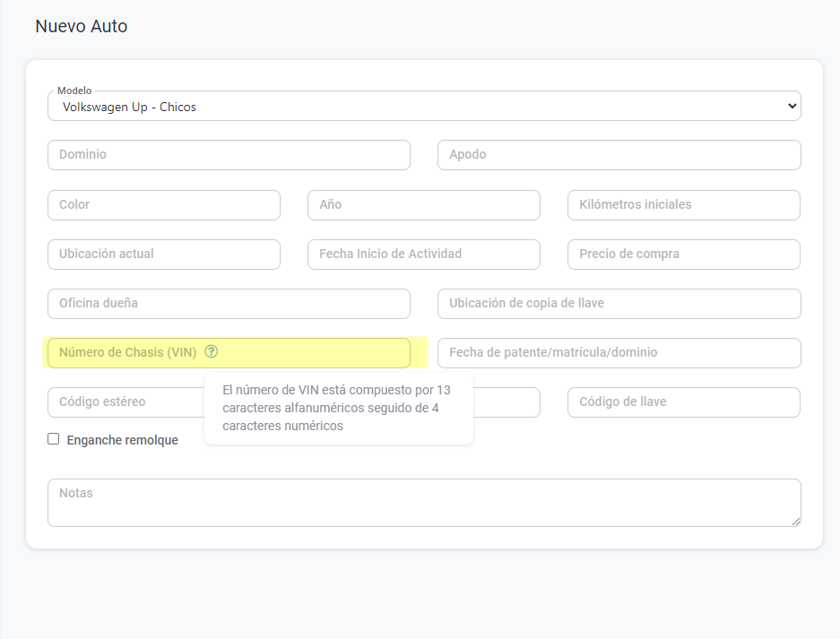Viewport: 840px width, 639px height.
Task: Click into the Apodo field
Action: [x=619, y=155]
